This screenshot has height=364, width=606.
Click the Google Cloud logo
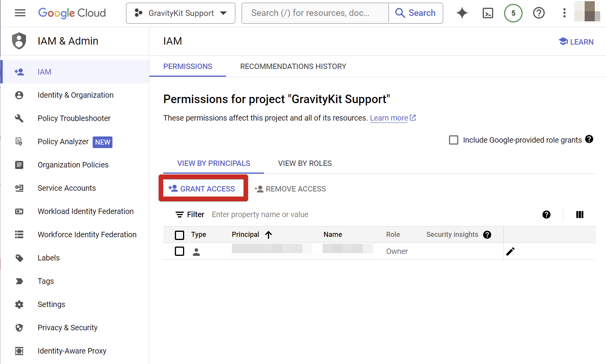(72, 13)
